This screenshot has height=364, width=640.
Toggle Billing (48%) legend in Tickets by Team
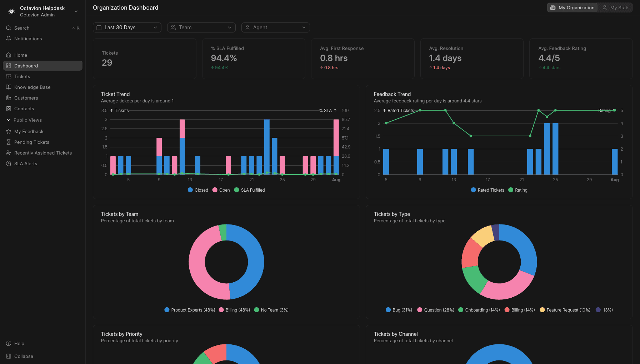tap(234, 310)
